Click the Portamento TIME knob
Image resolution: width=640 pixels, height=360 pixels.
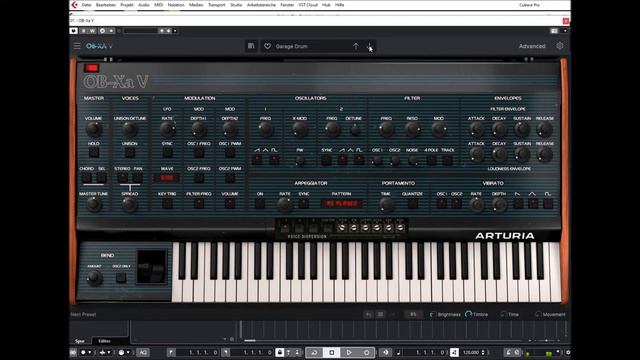point(386,204)
